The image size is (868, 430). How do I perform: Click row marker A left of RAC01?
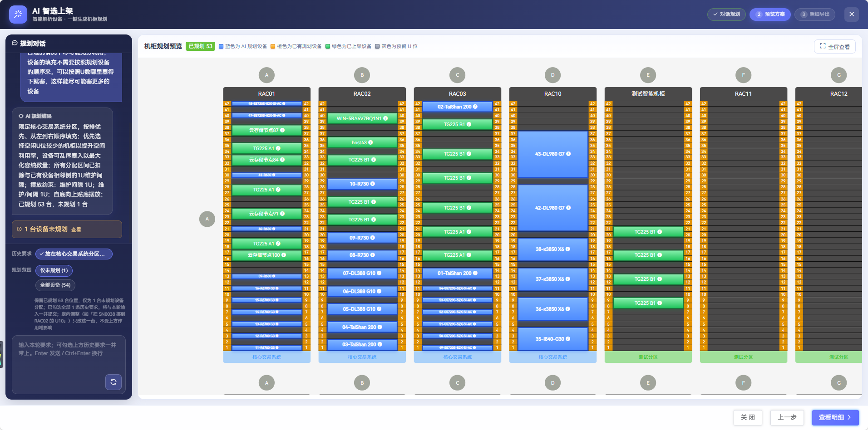point(207,219)
